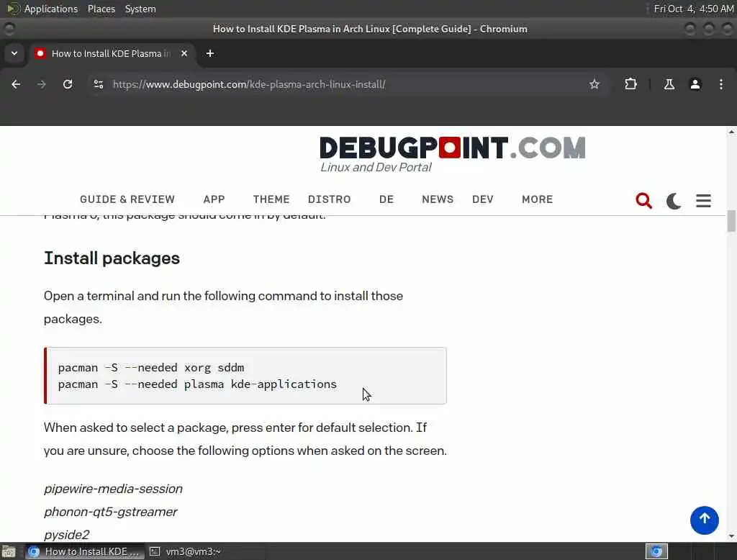Open a new browser tab

210,53
